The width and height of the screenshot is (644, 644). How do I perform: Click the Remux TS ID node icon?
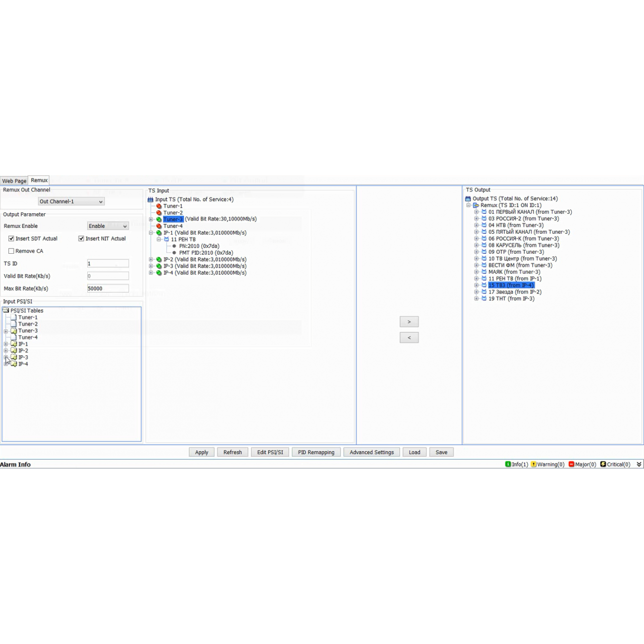[476, 205]
